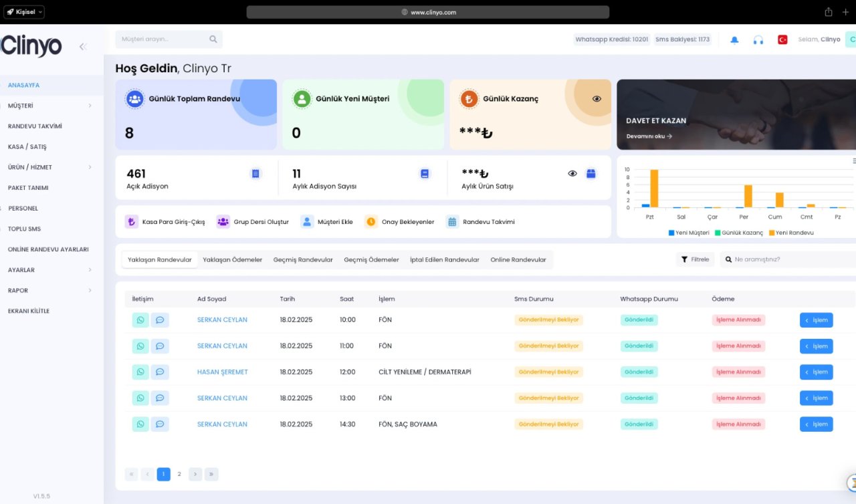Select the Turkish flag language icon
856x504 pixels.
(x=782, y=39)
